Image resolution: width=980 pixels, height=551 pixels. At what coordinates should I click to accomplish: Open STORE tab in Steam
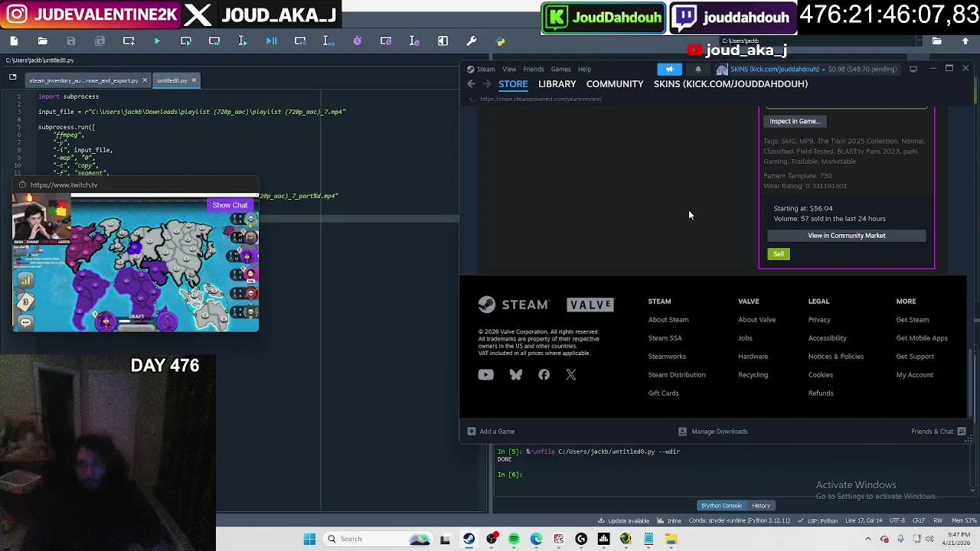click(x=513, y=84)
